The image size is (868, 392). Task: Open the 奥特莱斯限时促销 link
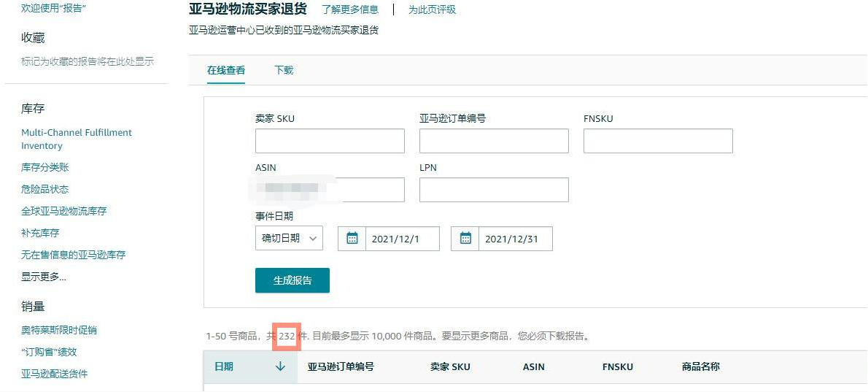[x=58, y=330]
